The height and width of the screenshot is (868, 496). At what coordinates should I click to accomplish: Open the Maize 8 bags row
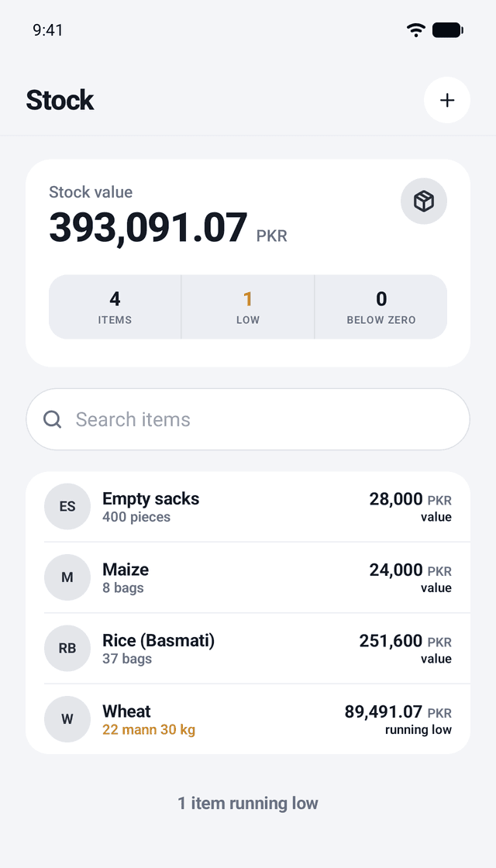248,577
